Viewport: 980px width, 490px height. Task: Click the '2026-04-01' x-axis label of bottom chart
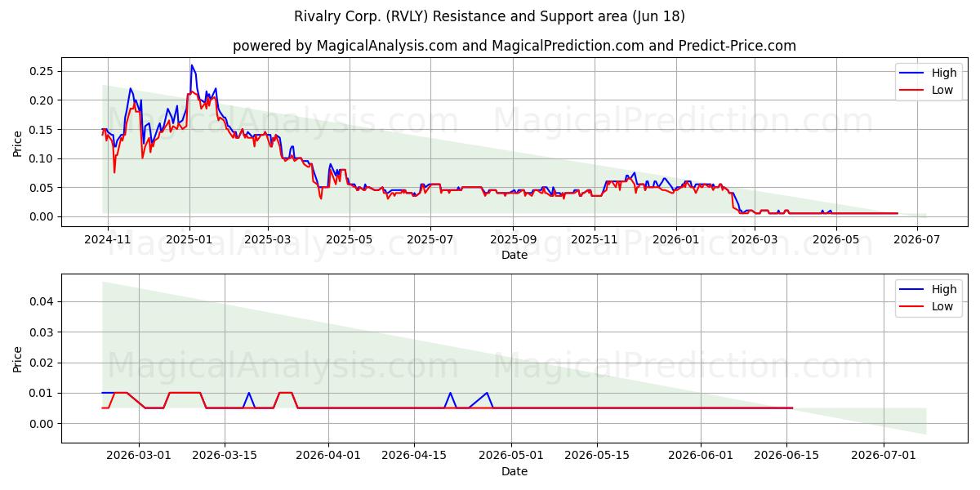[329, 457]
